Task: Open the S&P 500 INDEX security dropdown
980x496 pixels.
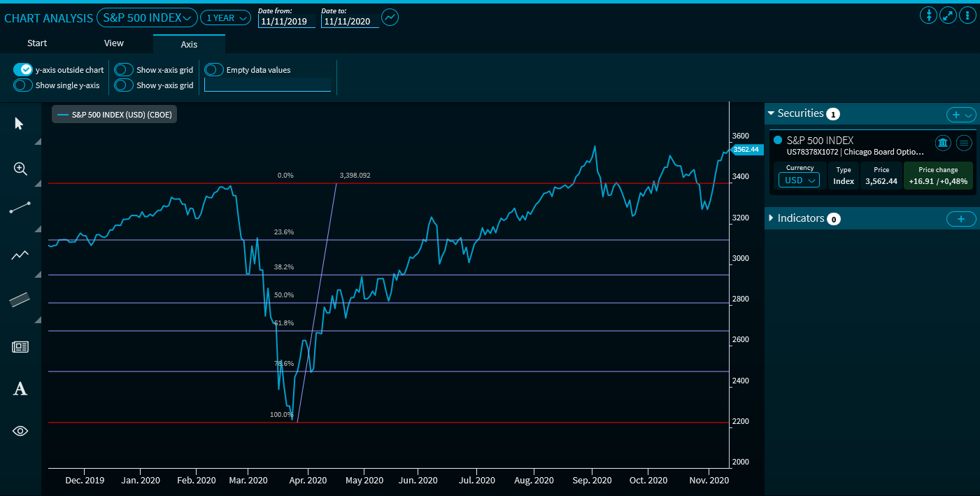Action: click(x=147, y=17)
